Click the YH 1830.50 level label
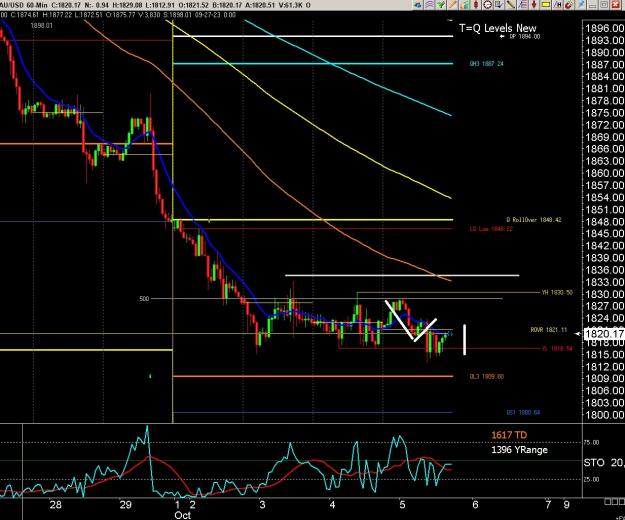This screenshot has height=520, width=625. pos(557,292)
